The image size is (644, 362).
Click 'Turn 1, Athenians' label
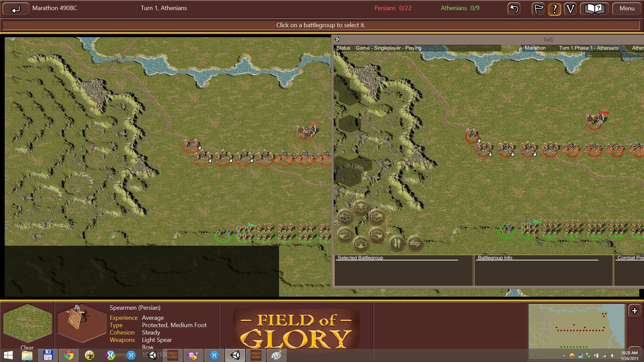point(164,8)
